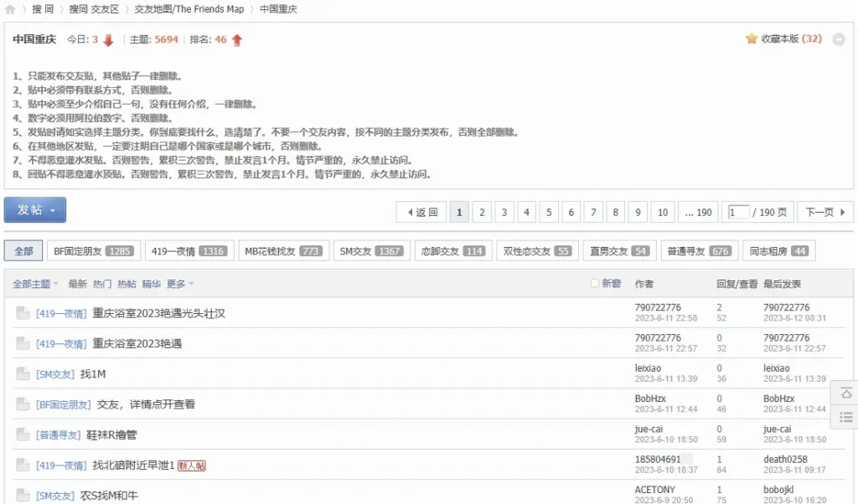
Task: Click the star icon beside 收藏本版
Action: point(752,39)
